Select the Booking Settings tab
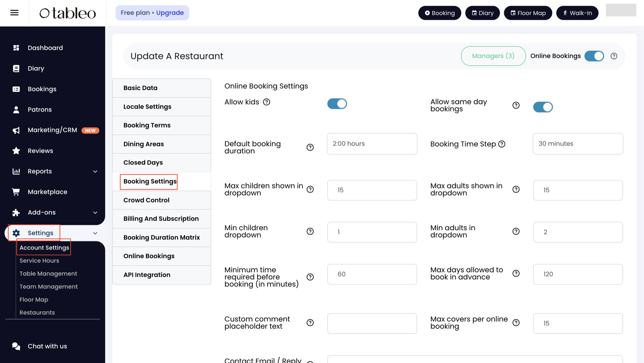Viewport: 644px width, 363px height. click(162, 181)
